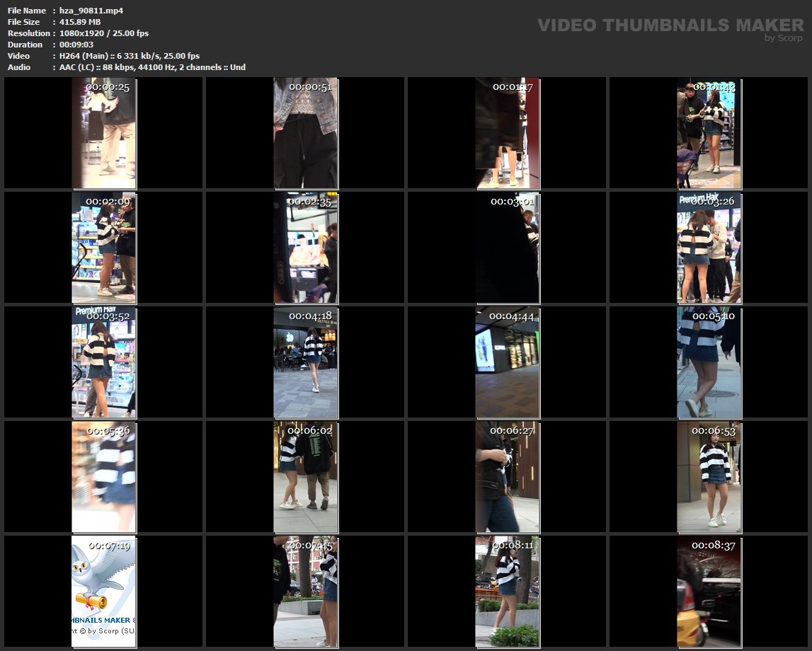Select the blurred frame at 00:05:36

tap(104, 477)
